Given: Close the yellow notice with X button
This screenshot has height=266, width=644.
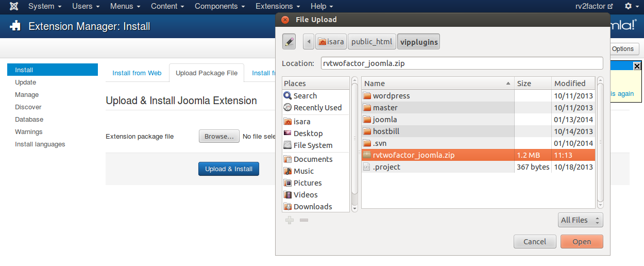Looking at the screenshot, I should 637,66.
